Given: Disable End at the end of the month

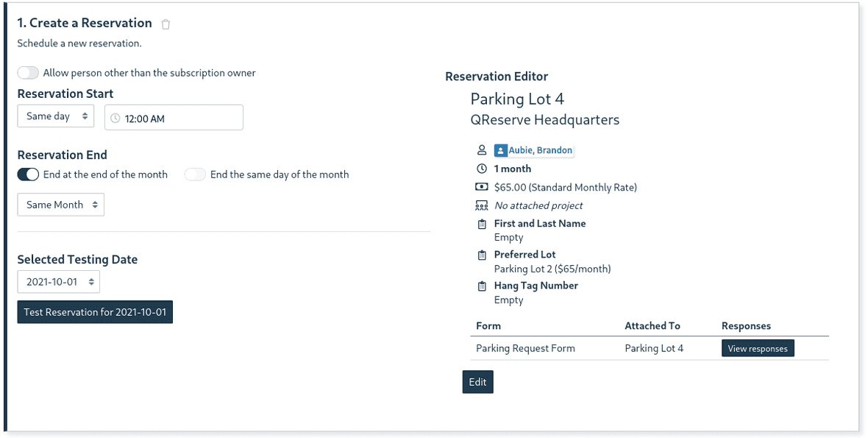Looking at the screenshot, I should tap(27, 174).
